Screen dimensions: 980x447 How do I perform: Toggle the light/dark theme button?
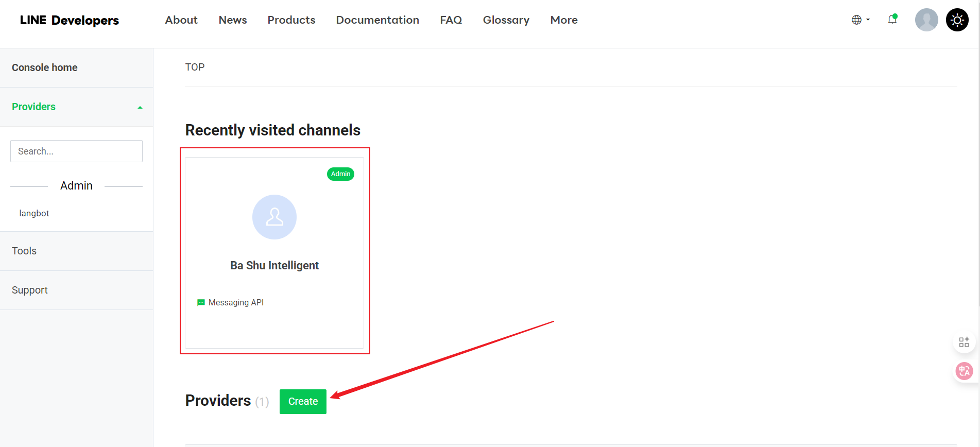pyautogui.click(x=957, y=20)
